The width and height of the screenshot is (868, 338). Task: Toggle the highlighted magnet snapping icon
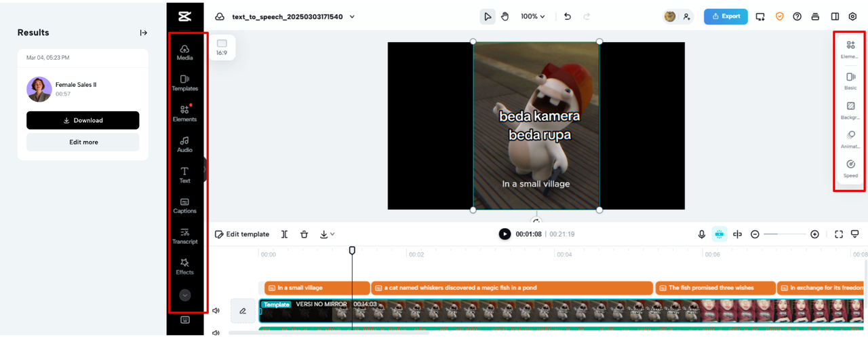(x=719, y=234)
